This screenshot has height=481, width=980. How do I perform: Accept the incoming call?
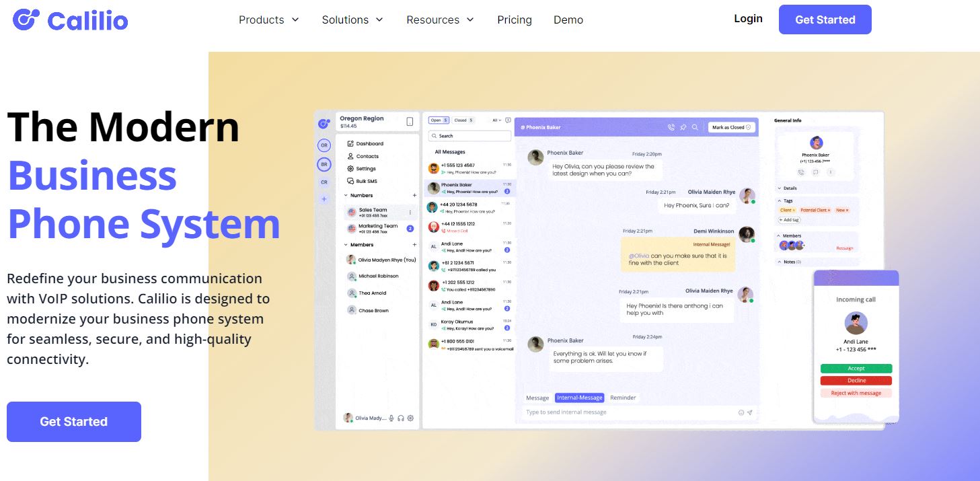click(856, 369)
